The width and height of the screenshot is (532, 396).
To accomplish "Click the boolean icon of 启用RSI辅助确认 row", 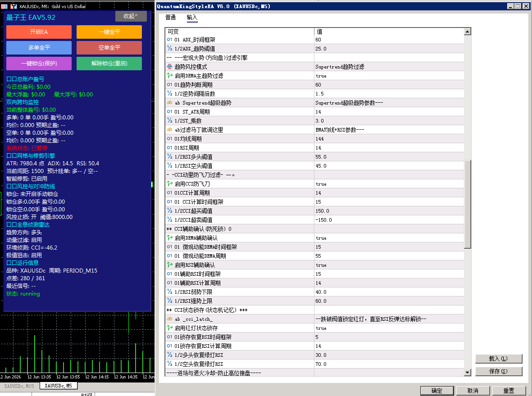I will tap(170, 265).
